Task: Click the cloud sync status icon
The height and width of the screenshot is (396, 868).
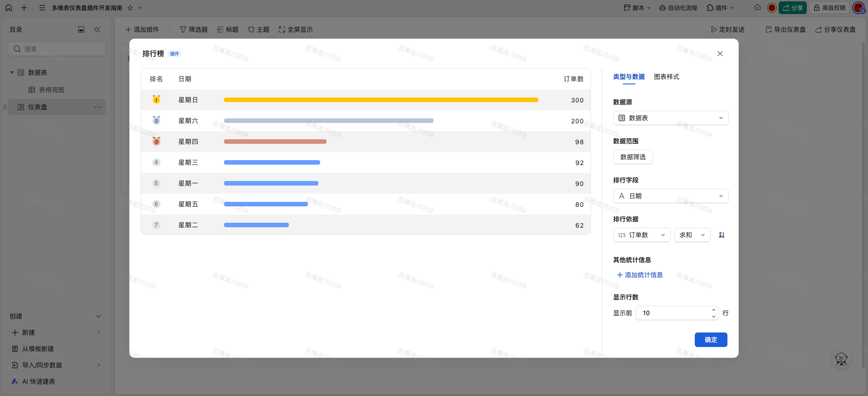Action: point(757,8)
